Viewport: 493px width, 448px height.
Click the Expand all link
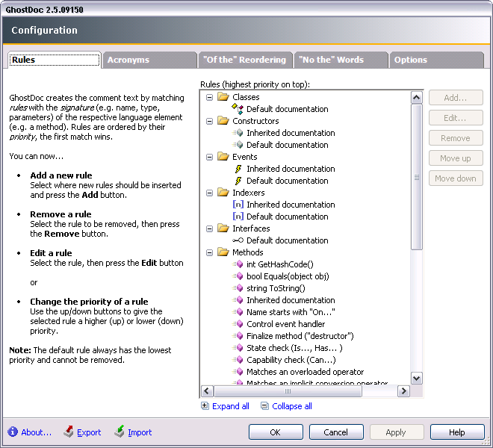click(231, 406)
